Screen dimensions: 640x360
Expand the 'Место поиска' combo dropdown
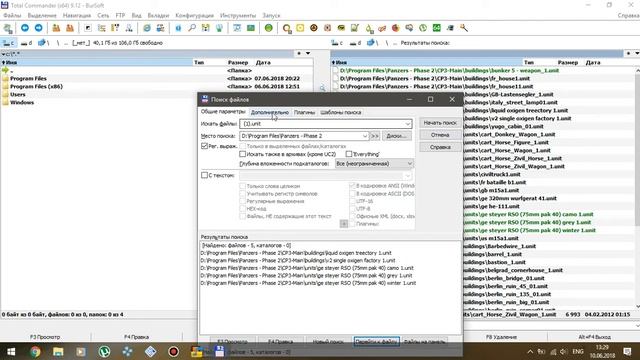(x=364, y=136)
